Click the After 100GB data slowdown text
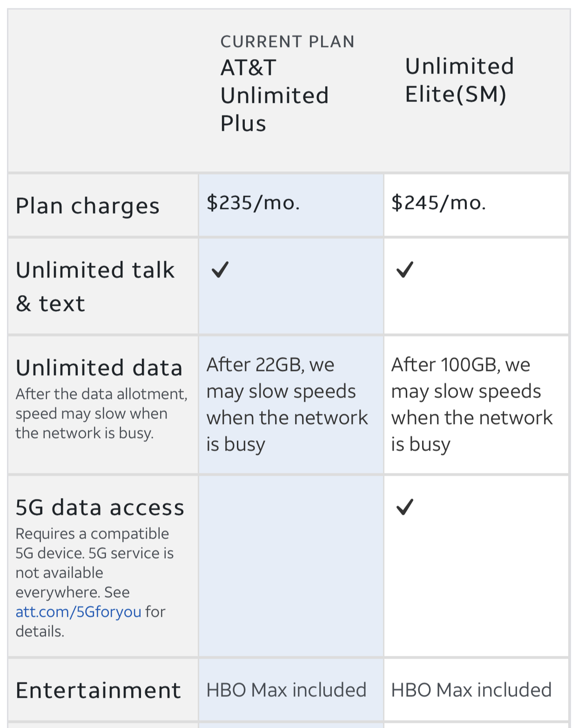The image size is (578, 728). click(x=471, y=404)
